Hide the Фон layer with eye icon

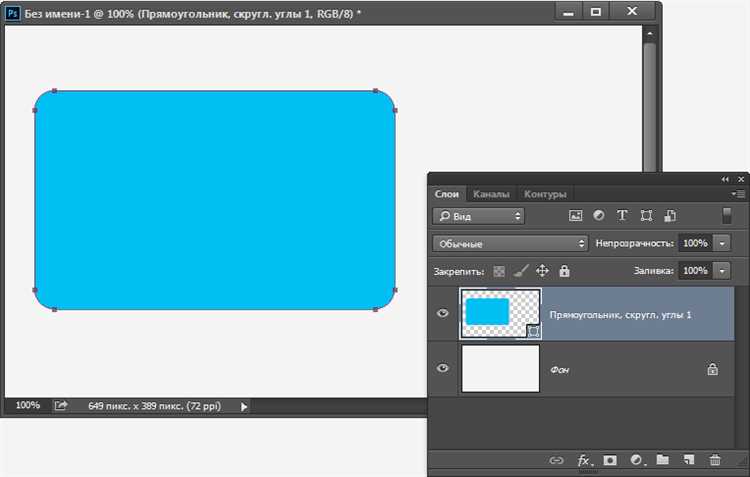tap(443, 369)
